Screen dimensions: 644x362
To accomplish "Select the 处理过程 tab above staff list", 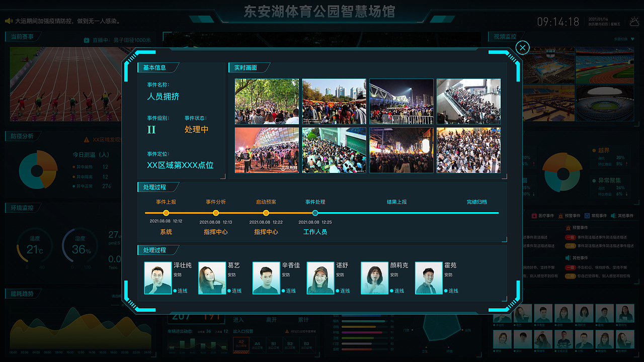I will click(x=158, y=250).
